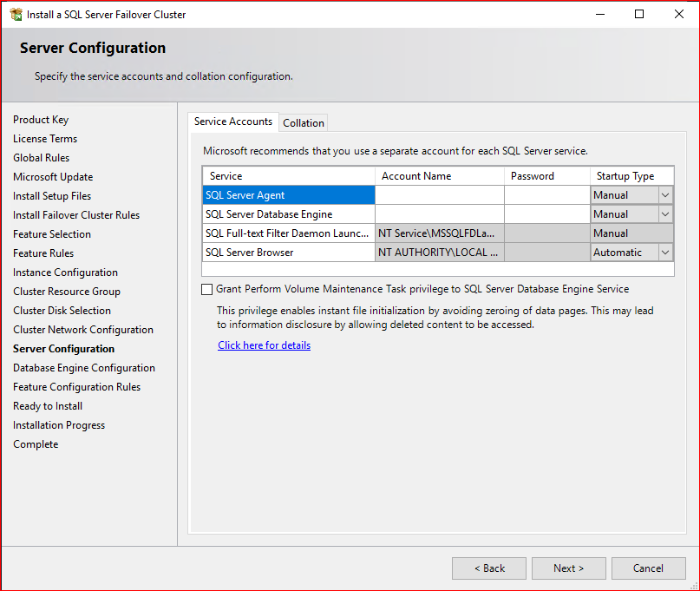Select the SQL Server Agent service row
Image resolution: width=700 pixels, height=591 pixels.
point(289,195)
